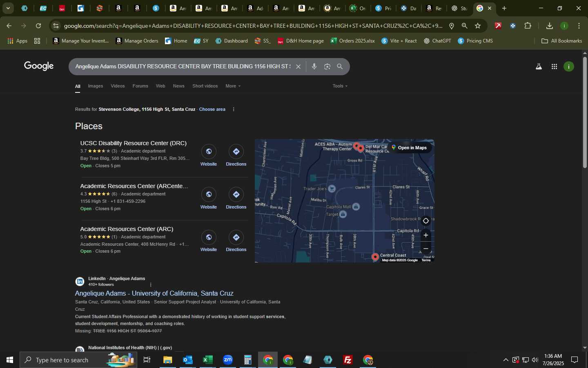Open the map in Google Maps
The image size is (588, 368).
[x=409, y=148]
